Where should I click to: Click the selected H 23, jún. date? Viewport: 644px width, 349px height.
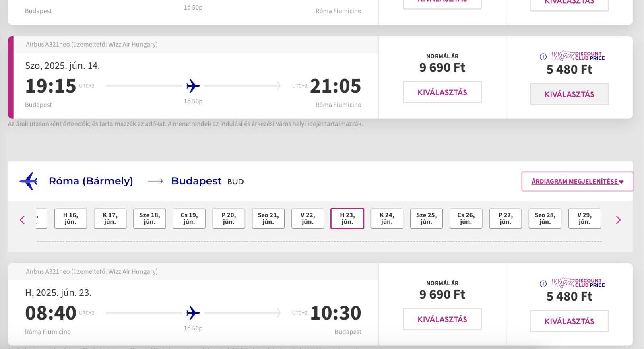(x=347, y=219)
